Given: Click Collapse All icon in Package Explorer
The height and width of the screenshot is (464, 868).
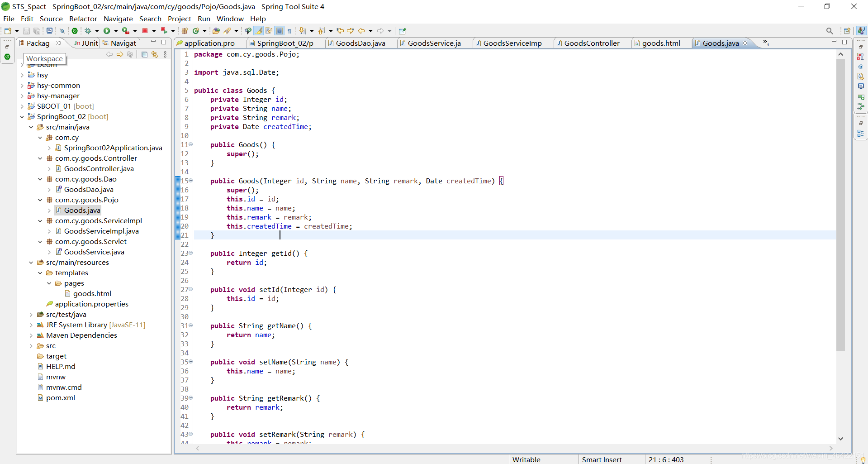Looking at the screenshot, I should pyautogui.click(x=144, y=54).
